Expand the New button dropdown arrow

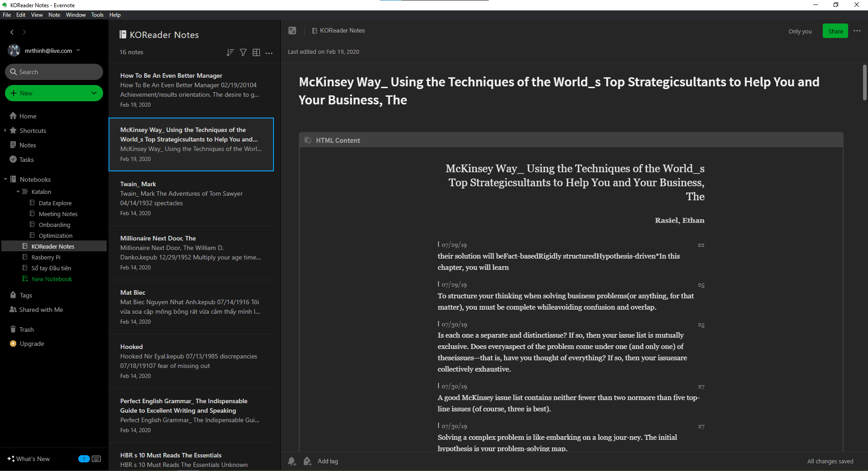(94, 93)
